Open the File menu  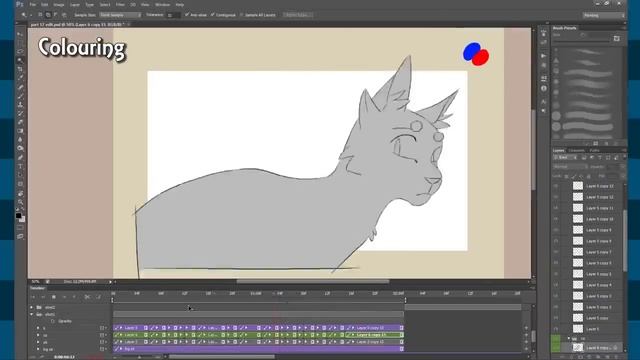click(33, 4)
